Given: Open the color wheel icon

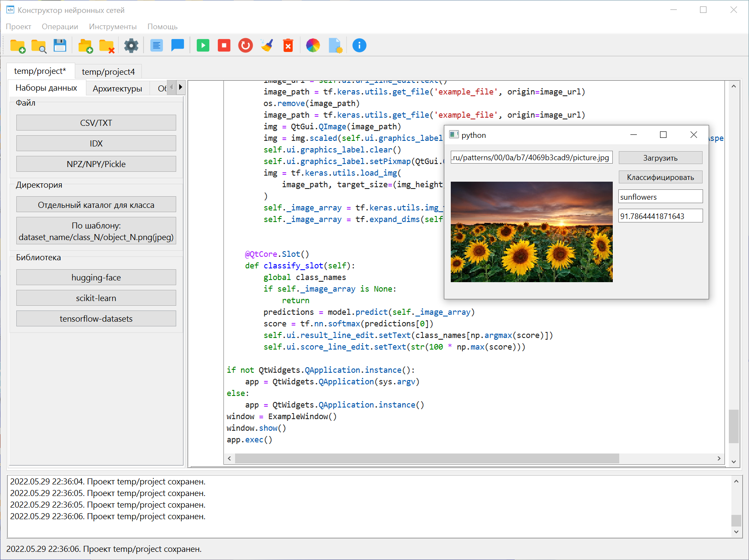Looking at the screenshot, I should click(313, 46).
